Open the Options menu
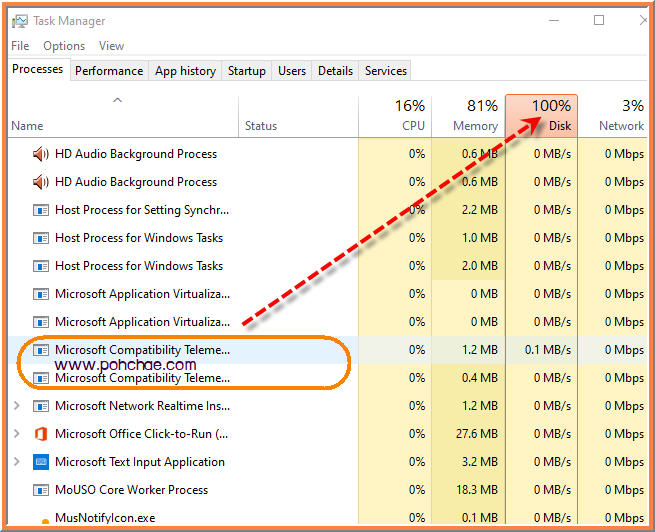 [64, 46]
